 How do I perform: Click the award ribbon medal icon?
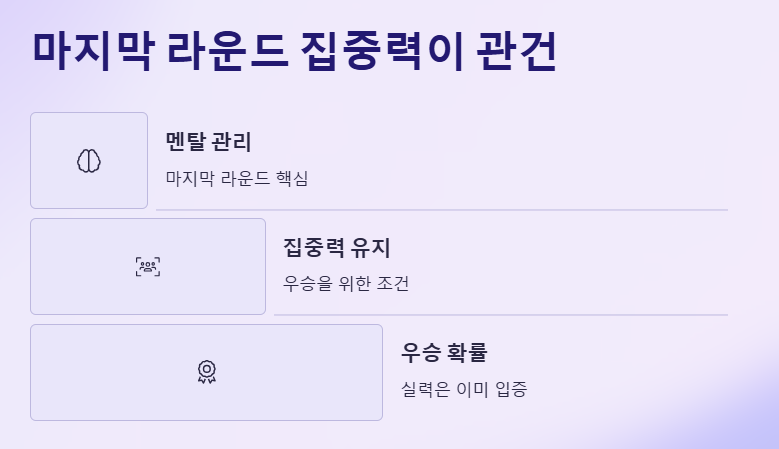[x=207, y=372]
